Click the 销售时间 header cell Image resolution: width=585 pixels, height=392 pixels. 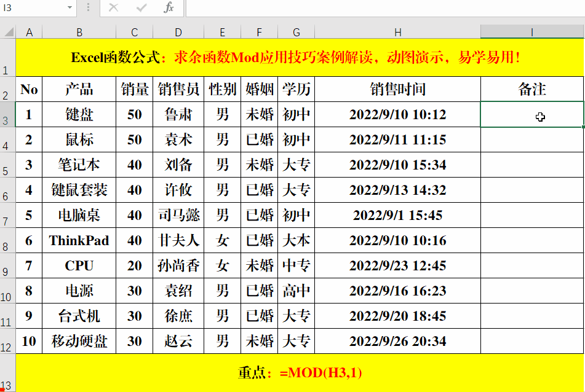tap(398, 89)
